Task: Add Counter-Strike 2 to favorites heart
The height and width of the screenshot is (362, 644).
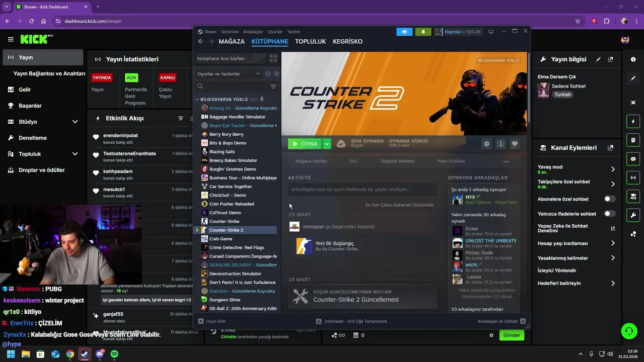Action: point(515,144)
